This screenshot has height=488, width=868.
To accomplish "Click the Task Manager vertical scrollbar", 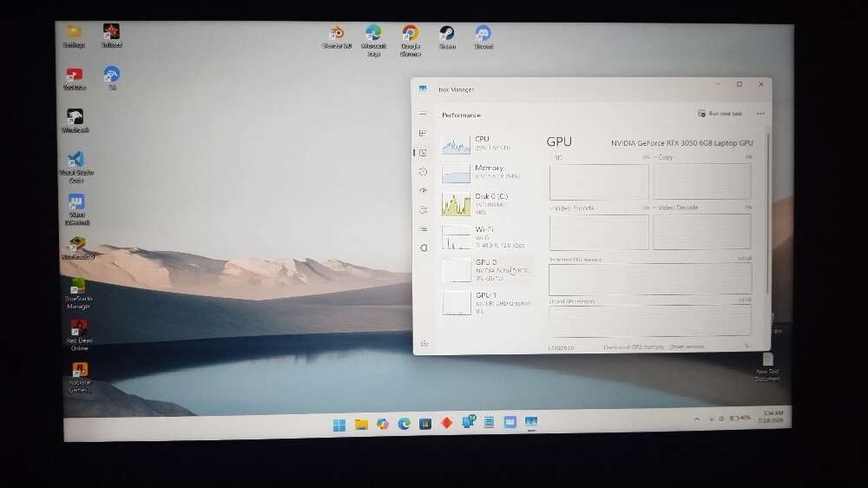I will [x=768, y=214].
